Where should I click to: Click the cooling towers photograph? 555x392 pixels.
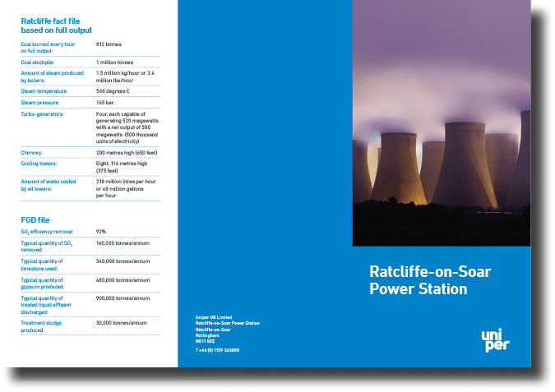[442, 123]
